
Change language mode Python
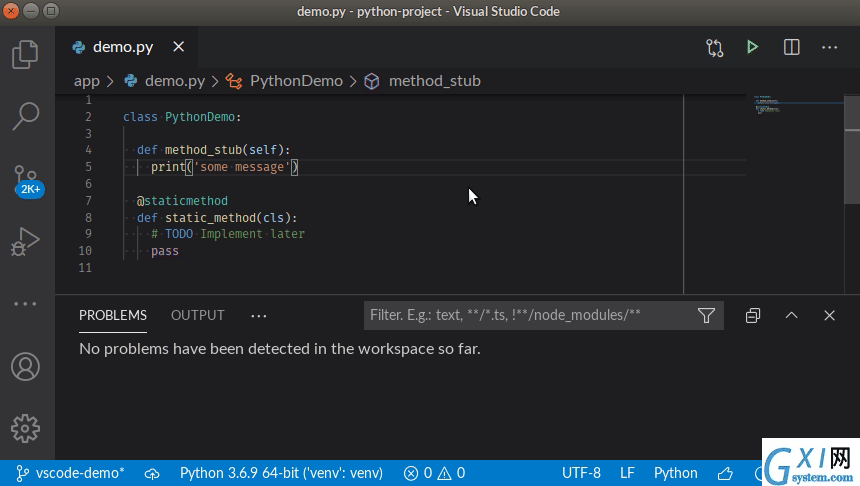[676, 473]
